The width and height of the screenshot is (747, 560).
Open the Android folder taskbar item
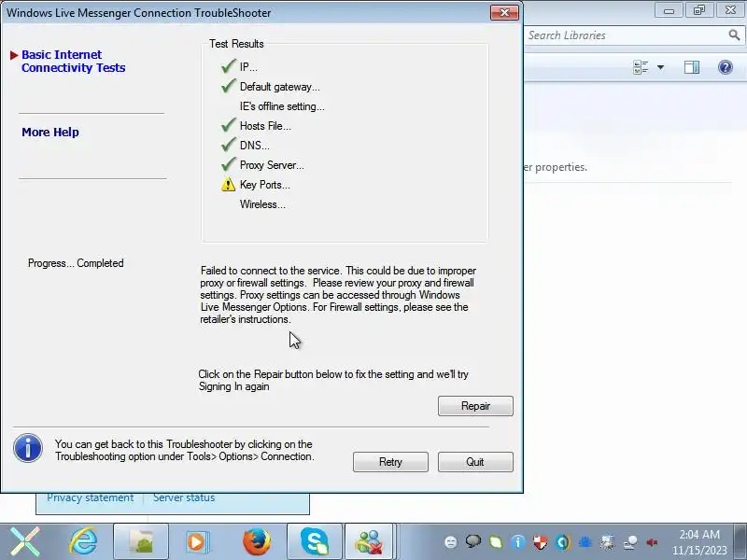coord(141,541)
